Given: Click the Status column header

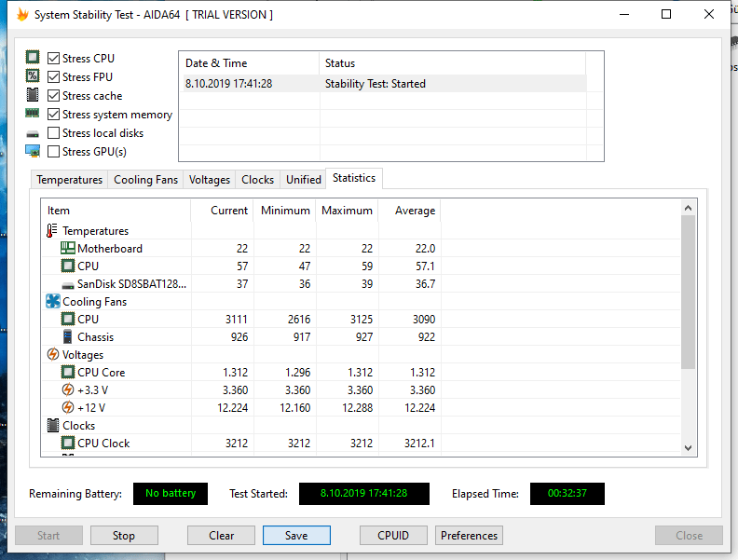Looking at the screenshot, I should click(x=452, y=63).
